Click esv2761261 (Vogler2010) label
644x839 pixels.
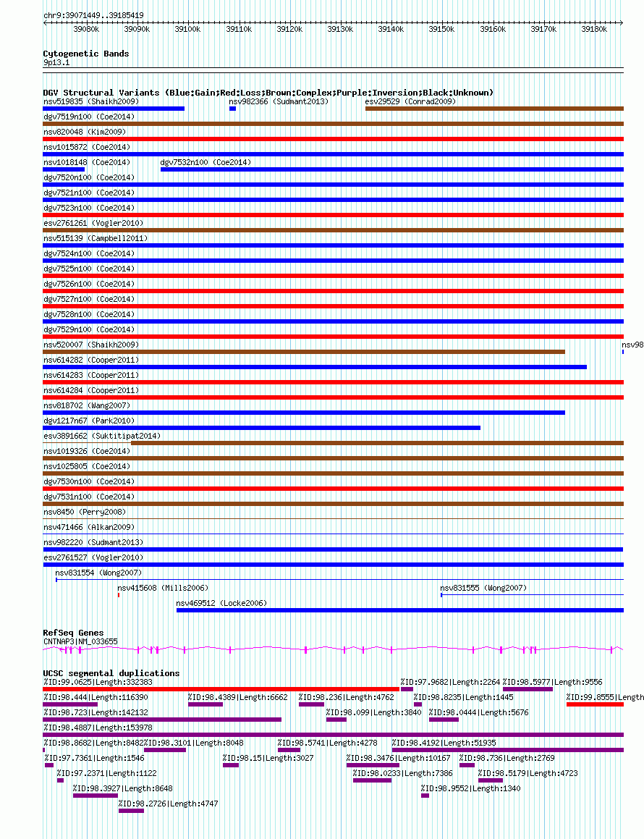93,223
